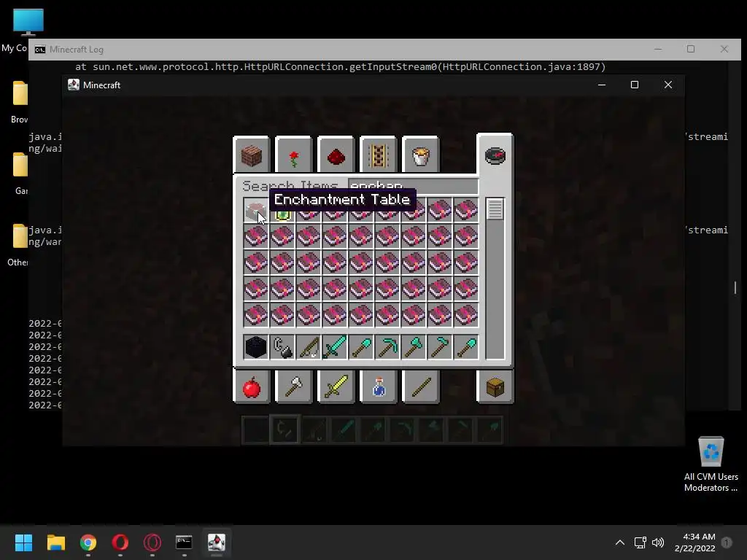Open the Windows Start menu
Screen dimensions: 747x560
[x=23, y=542]
